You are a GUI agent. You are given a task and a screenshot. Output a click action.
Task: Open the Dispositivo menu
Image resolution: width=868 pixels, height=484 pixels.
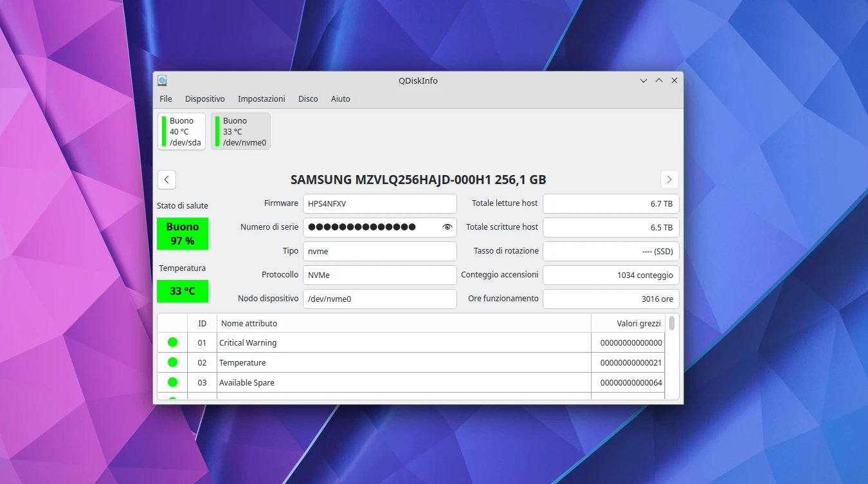pyautogui.click(x=205, y=99)
